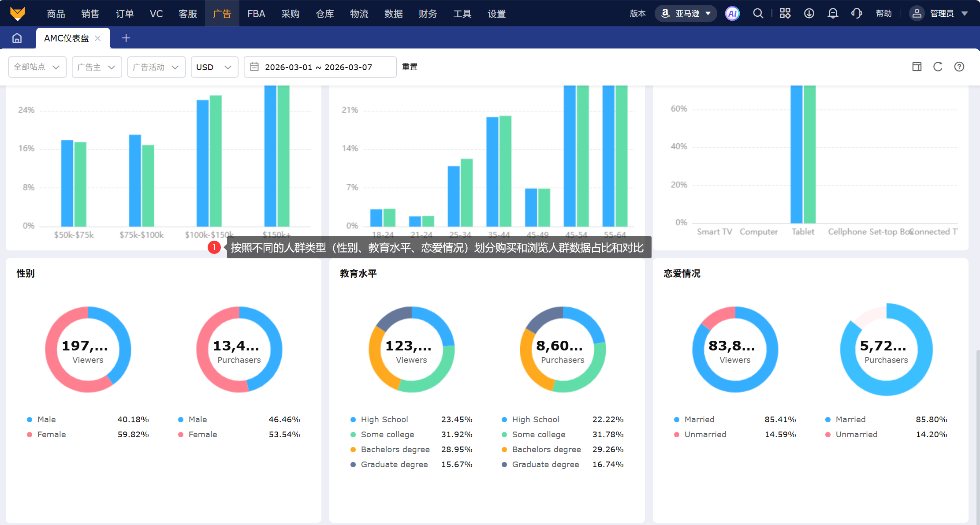This screenshot has width=980, height=525.
Task: Click the download center icon
Action: 809,14
